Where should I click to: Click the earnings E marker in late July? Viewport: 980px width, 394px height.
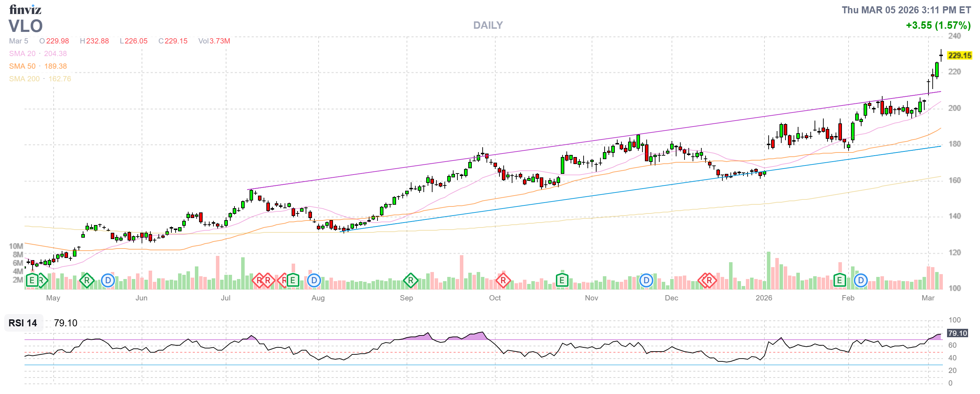(x=293, y=281)
